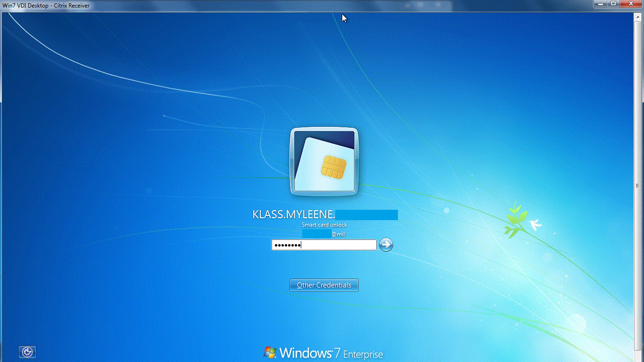The image size is (644, 362).
Task: Click the vertical scrollbar thumb grip
Action: [x=638, y=186]
